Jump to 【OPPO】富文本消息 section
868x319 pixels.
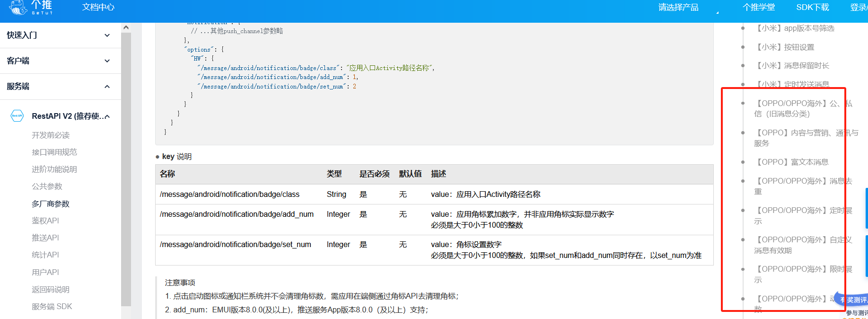coord(791,162)
